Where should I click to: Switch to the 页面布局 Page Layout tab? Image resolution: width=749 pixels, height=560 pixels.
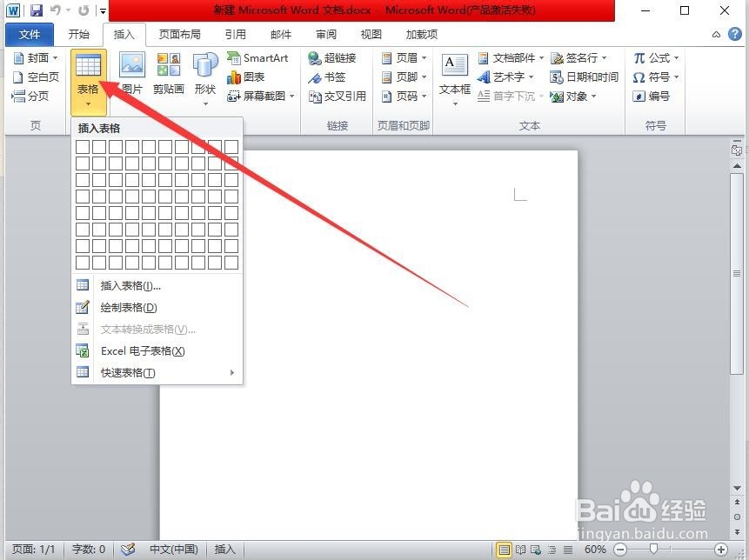pyautogui.click(x=179, y=35)
